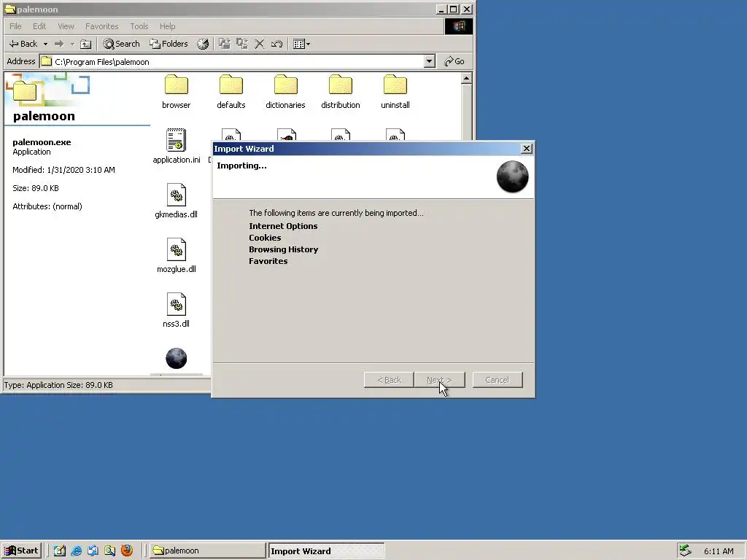Cancel the Import Wizard

[498, 379]
